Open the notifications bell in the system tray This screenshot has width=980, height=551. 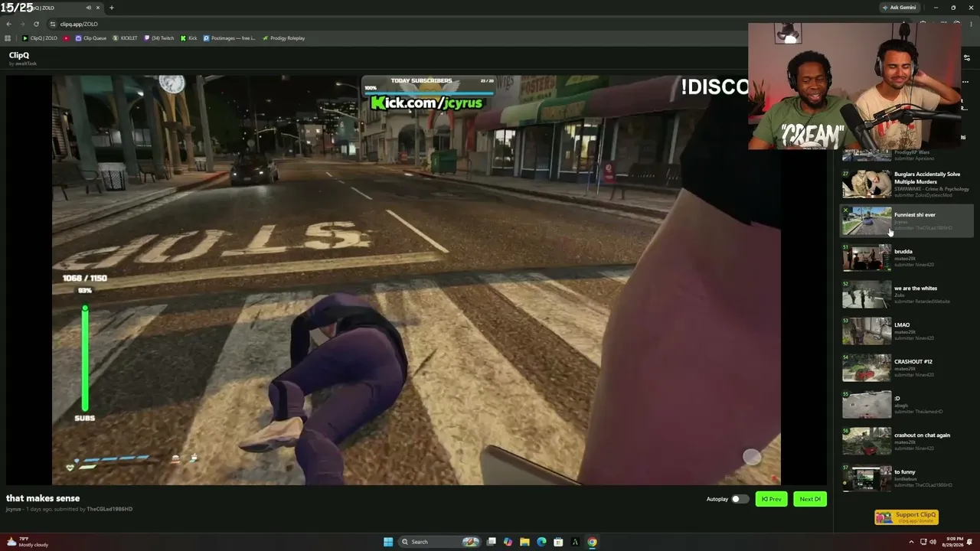click(x=971, y=542)
